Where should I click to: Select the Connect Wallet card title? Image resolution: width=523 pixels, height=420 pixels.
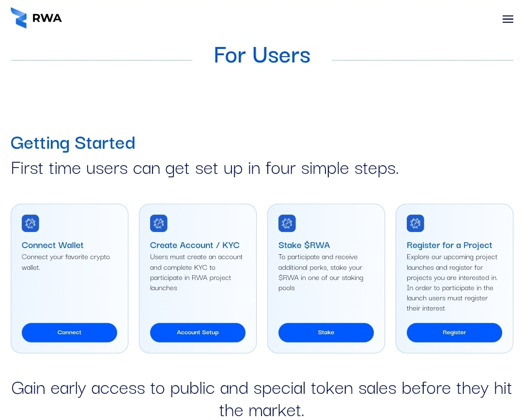click(53, 245)
